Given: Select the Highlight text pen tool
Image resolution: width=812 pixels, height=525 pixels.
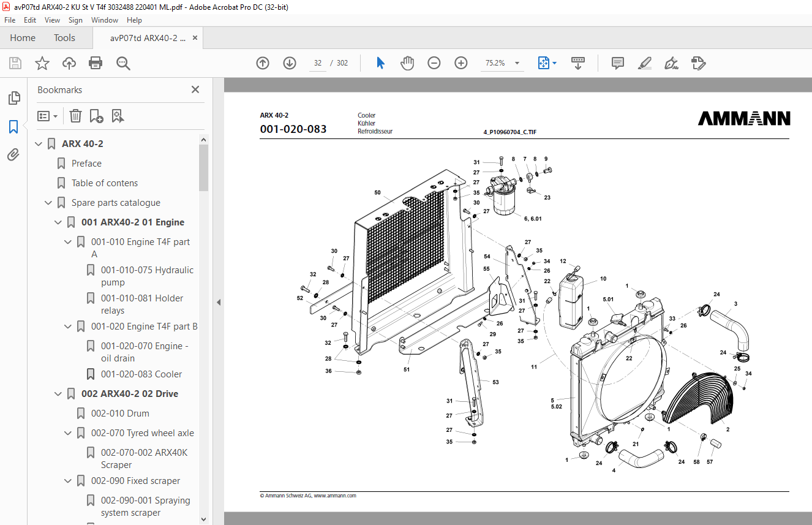Looking at the screenshot, I should pyautogui.click(x=644, y=63).
